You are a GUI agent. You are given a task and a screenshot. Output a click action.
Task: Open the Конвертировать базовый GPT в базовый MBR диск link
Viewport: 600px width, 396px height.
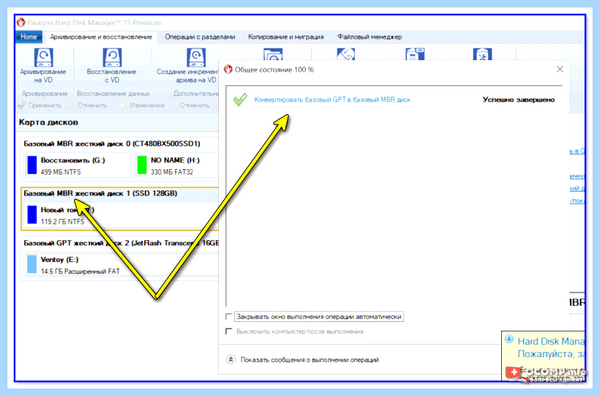pyautogui.click(x=332, y=100)
